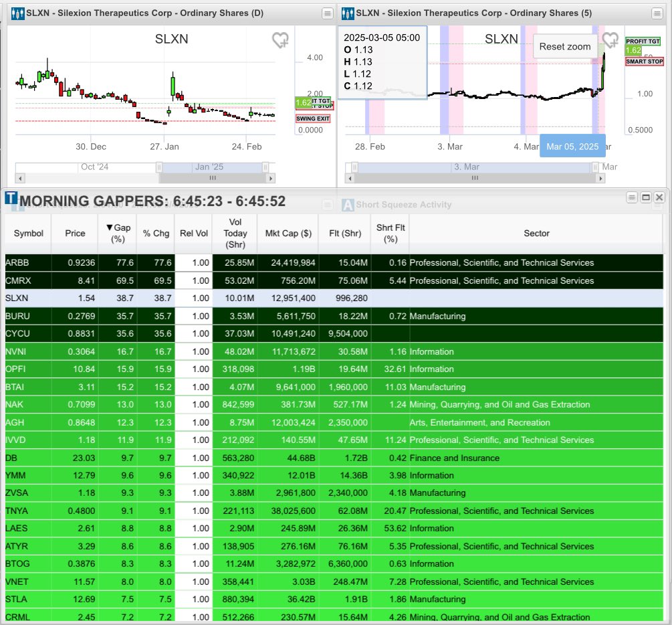Sort by the Rel Vol column header
672x625 pixels.
194,234
